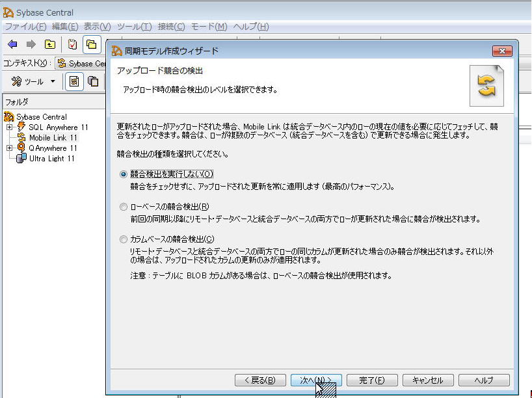Expand the SQL Anywhere 11 tree node
532x398 pixels.
[x=10, y=127]
